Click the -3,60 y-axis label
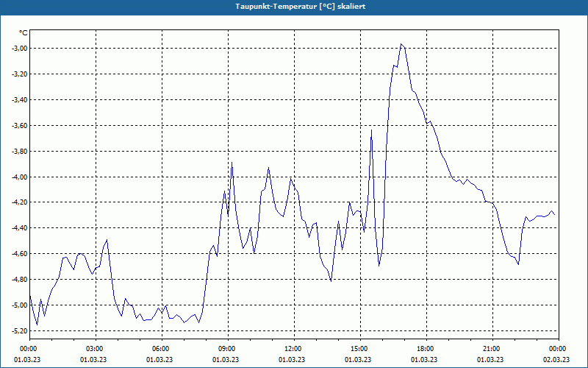The image size is (588, 368). click(x=21, y=125)
